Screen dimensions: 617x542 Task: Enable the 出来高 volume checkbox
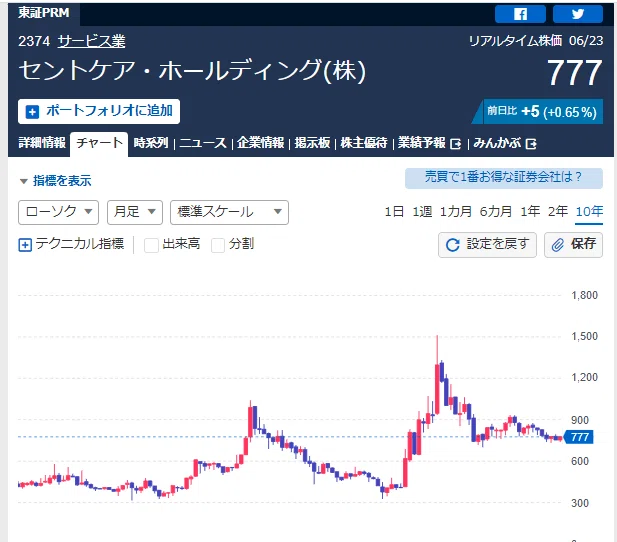[x=151, y=245]
